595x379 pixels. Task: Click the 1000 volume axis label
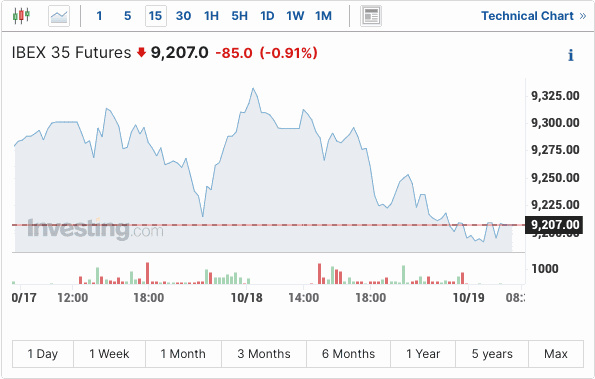tap(545, 269)
